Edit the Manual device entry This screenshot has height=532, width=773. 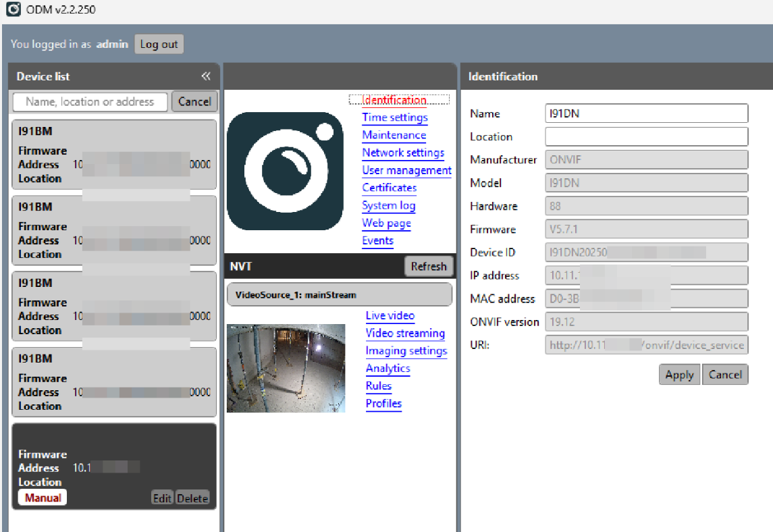(x=162, y=498)
